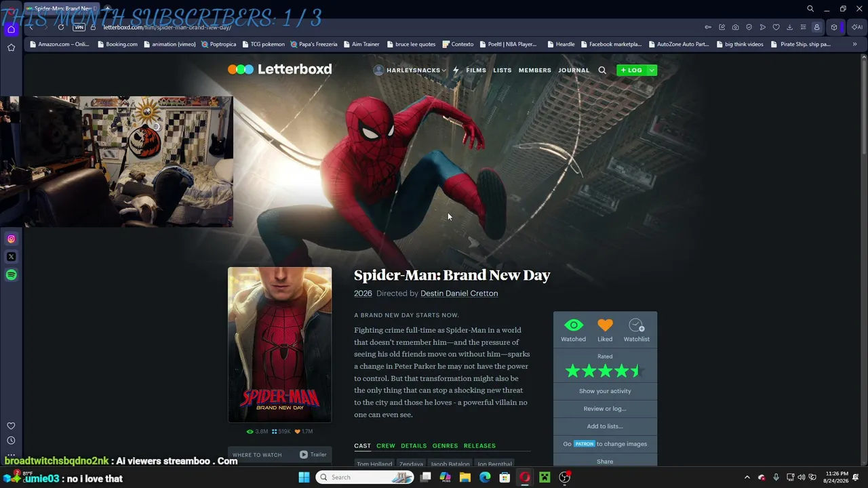Open the sidebar heart (pinboards) icon
This screenshot has width=868, height=488.
[11, 426]
